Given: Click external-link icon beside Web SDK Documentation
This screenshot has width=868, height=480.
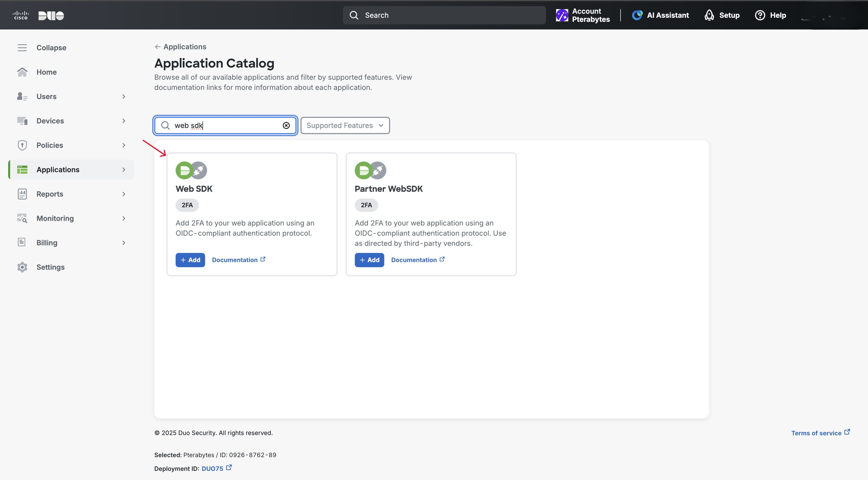Looking at the screenshot, I should pos(263,259).
